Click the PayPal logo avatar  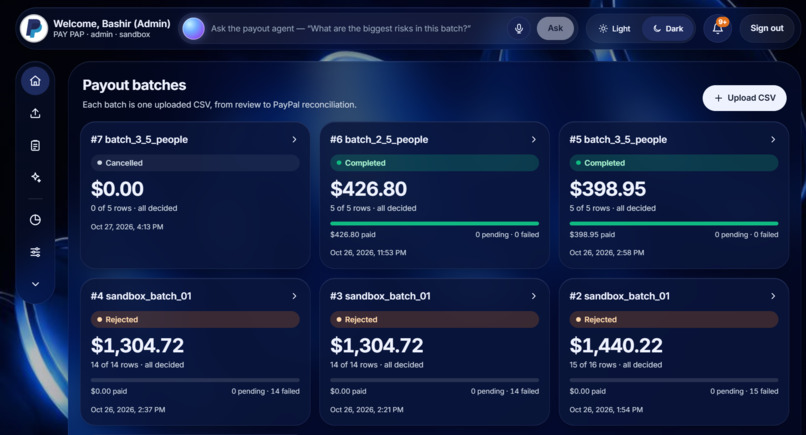pos(34,28)
